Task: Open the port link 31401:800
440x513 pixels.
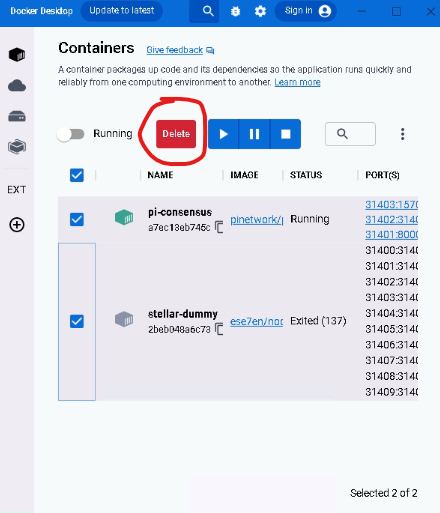Action: (392, 235)
